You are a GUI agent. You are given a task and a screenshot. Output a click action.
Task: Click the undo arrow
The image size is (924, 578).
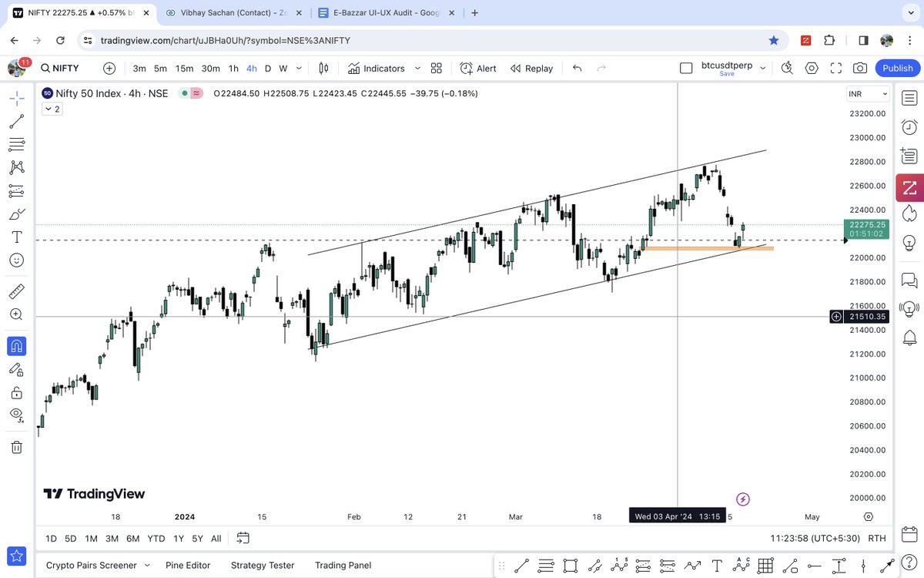tap(578, 68)
